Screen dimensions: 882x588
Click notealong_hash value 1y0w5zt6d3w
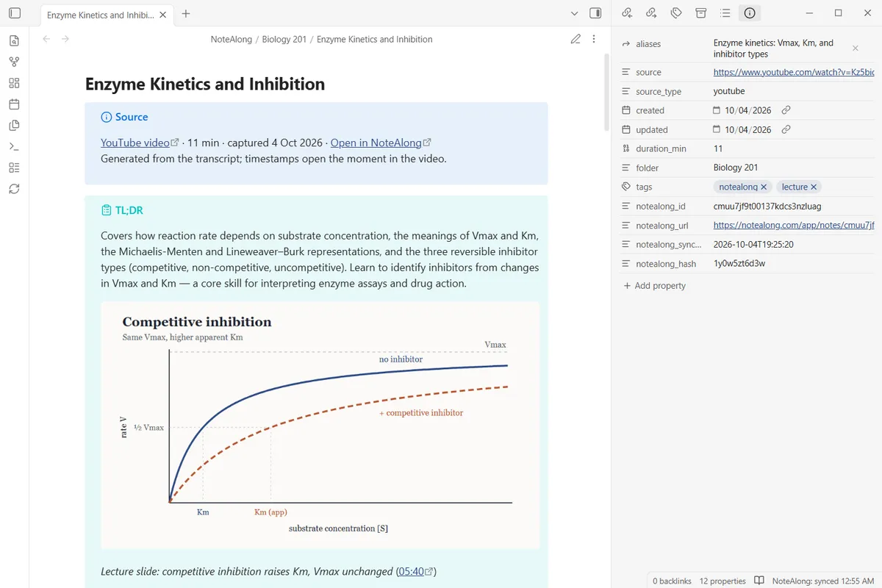click(739, 263)
